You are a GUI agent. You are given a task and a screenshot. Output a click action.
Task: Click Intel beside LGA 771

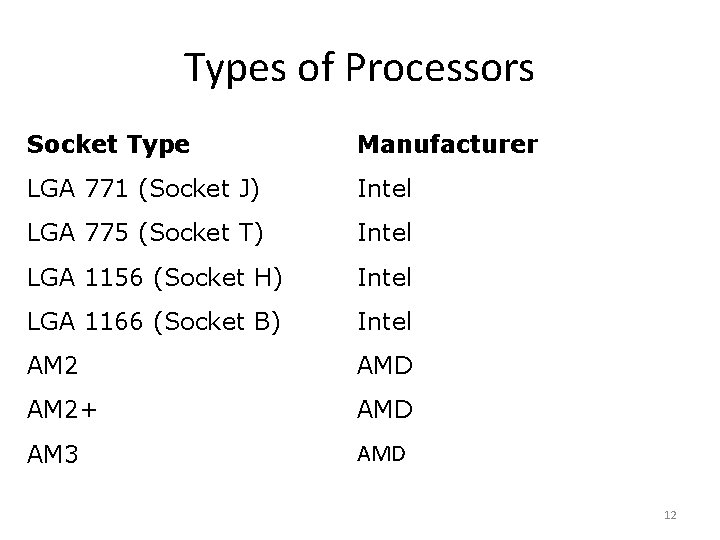coord(385,189)
